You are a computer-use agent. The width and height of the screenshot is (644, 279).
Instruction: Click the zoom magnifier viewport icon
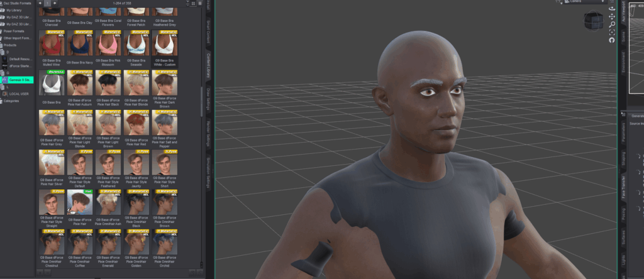[612, 25]
